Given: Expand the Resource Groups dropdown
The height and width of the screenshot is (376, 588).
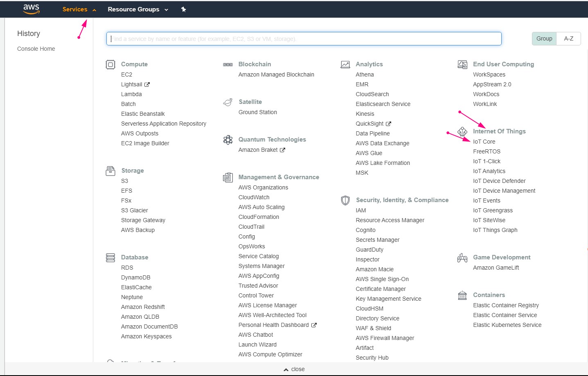Looking at the screenshot, I should point(138,9).
